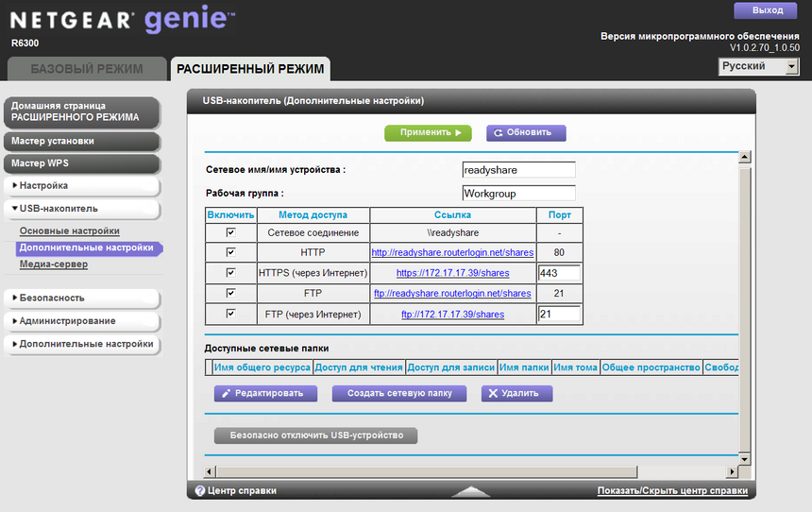Click the help center question mark icon
The image size is (812, 512).
[200, 490]
